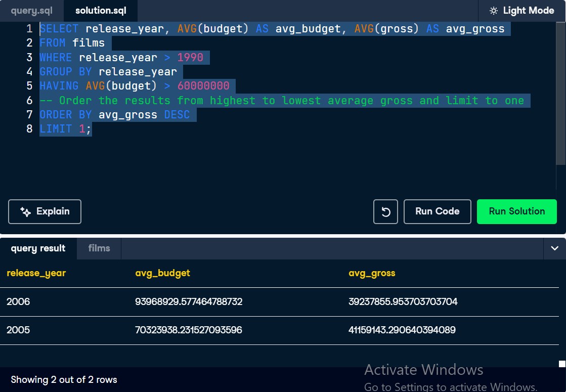Toggle Light Mode
Image resolution: width=566 pixels, height=392 pixels.
coord(521,11)
